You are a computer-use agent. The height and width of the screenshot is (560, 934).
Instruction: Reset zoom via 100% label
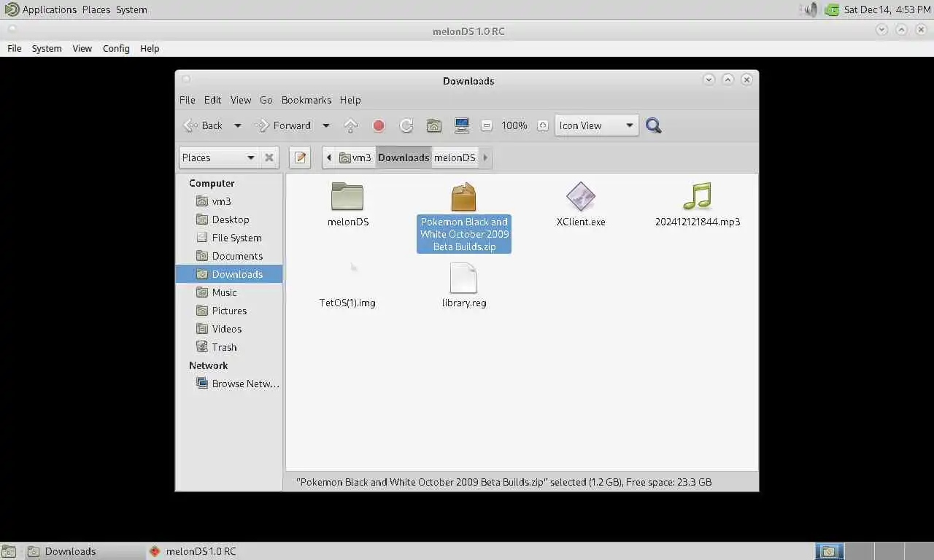514,125
